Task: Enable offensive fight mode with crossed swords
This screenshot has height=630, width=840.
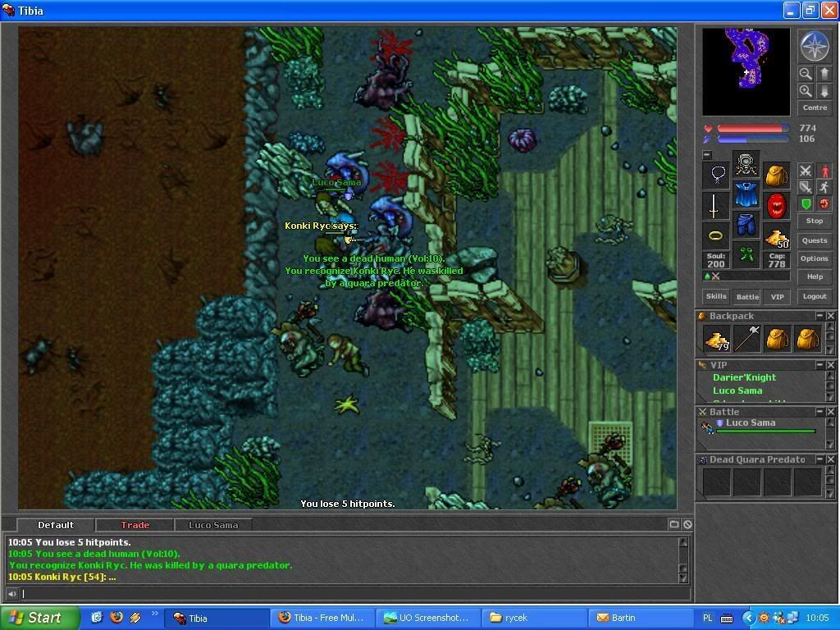Action: [x=806, y=171]
